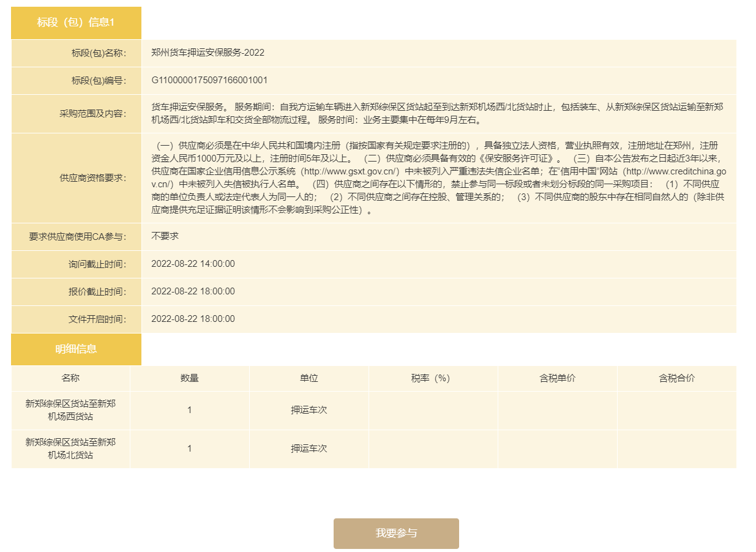Click the 含税单价 column header
Viewport: 756px width, 552px height.
point(557,378)
